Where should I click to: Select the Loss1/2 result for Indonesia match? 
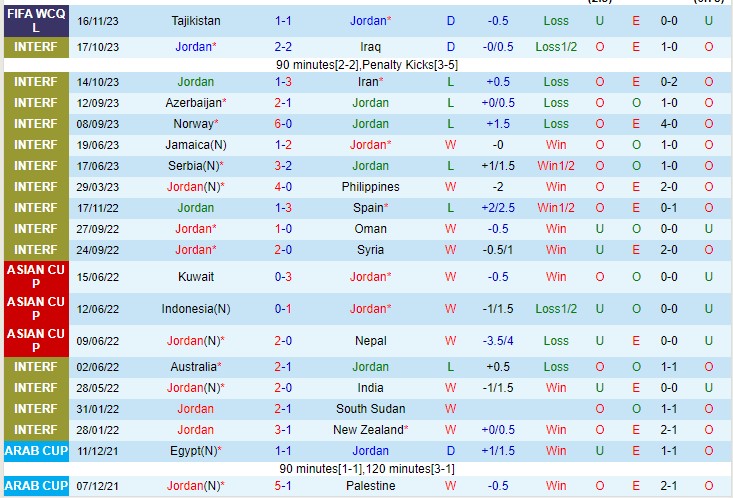[556, 309]
